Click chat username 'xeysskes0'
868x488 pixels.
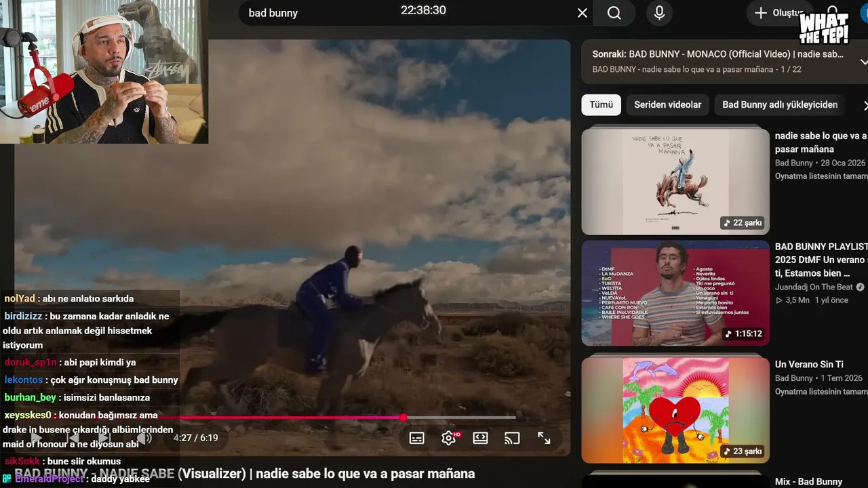28,415
